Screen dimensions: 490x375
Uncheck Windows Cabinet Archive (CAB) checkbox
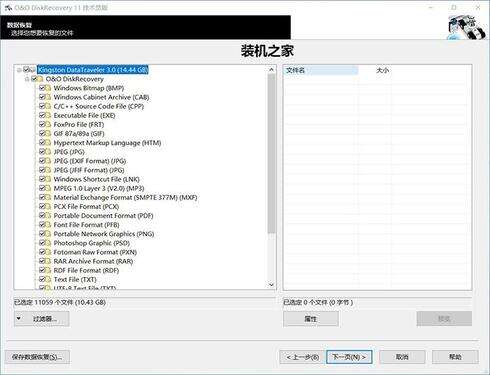(x=42, y=97)
